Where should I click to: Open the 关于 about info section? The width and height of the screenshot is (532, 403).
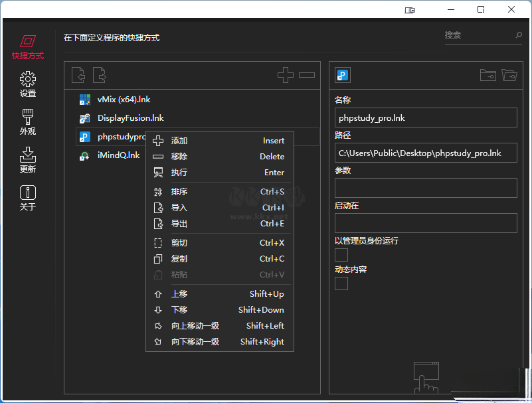[28, 198]
